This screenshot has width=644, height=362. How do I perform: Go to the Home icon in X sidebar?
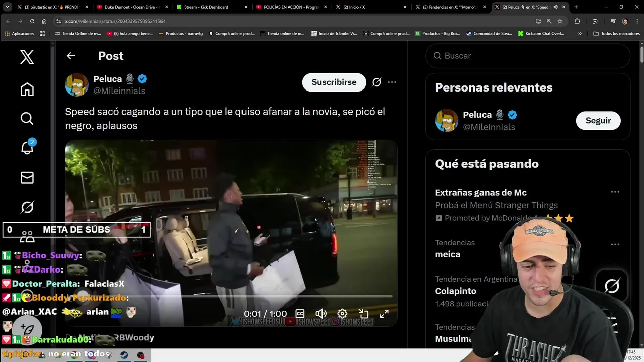pyautogui.click(x=27, y=89)
